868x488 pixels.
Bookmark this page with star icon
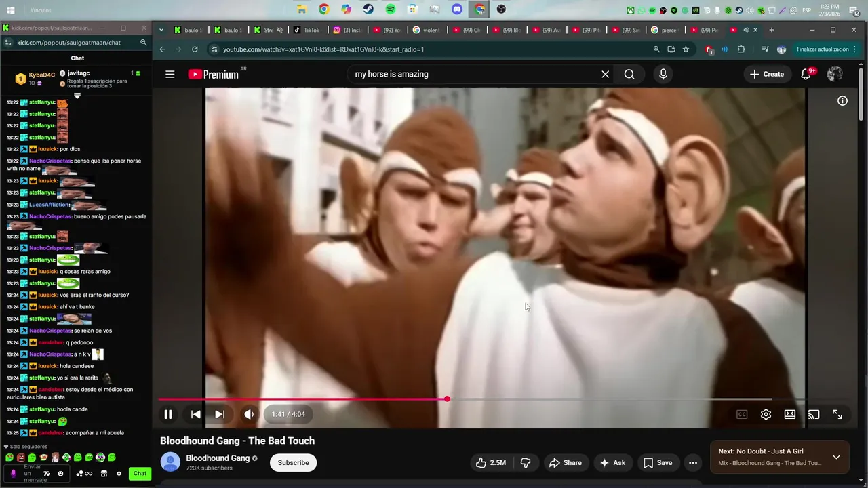pos(686,49)
